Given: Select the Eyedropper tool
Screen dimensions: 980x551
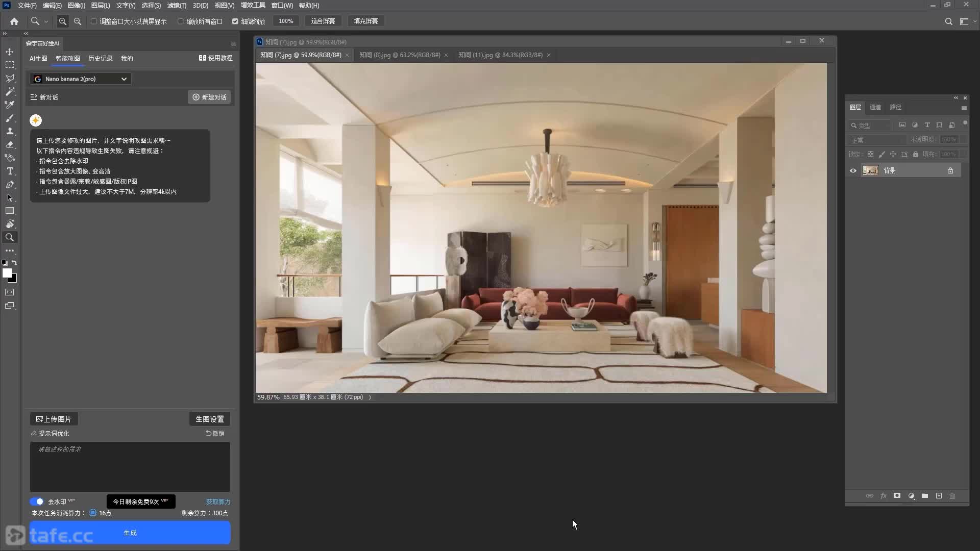Looking at the screenshot, I should tap(10, 105).
